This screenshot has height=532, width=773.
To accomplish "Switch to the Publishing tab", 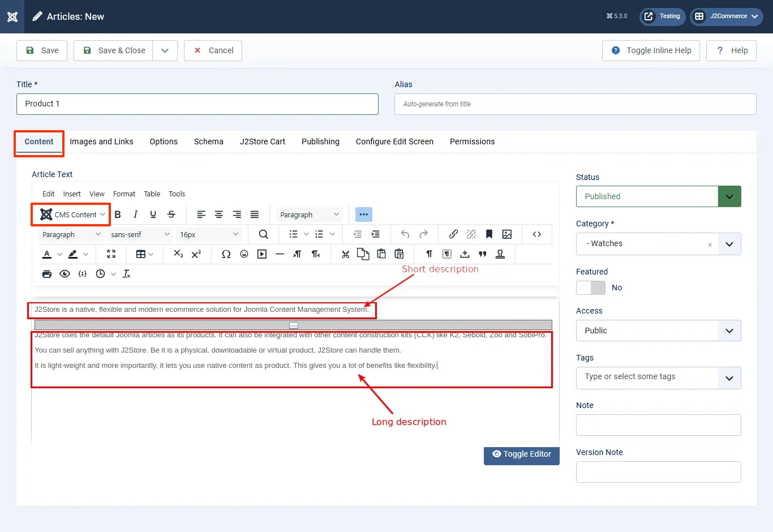I will coord(320,141).
